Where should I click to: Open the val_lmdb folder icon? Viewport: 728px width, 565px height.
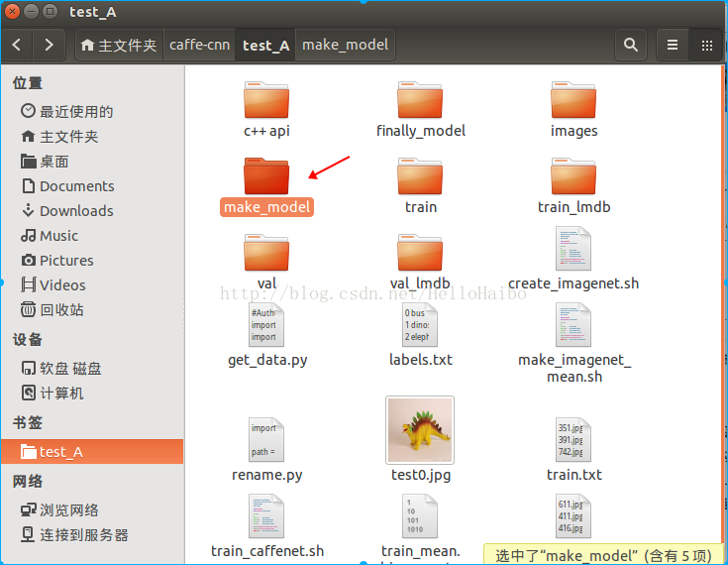click(x=420, y=253)
